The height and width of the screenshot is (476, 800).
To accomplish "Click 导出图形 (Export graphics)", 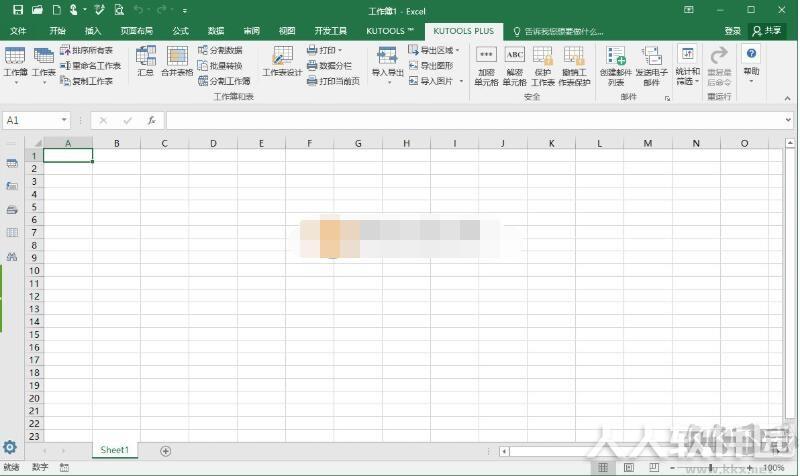I will 431,66.
